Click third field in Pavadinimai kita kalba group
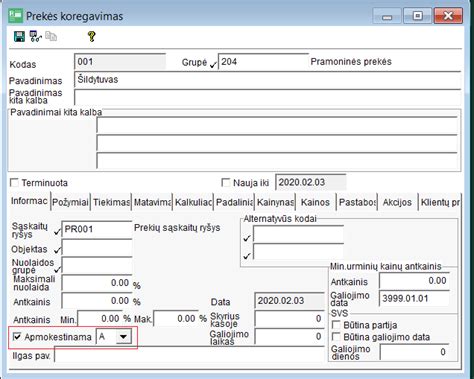This screenshot has width=474, height=379. [x=277, y=161]
